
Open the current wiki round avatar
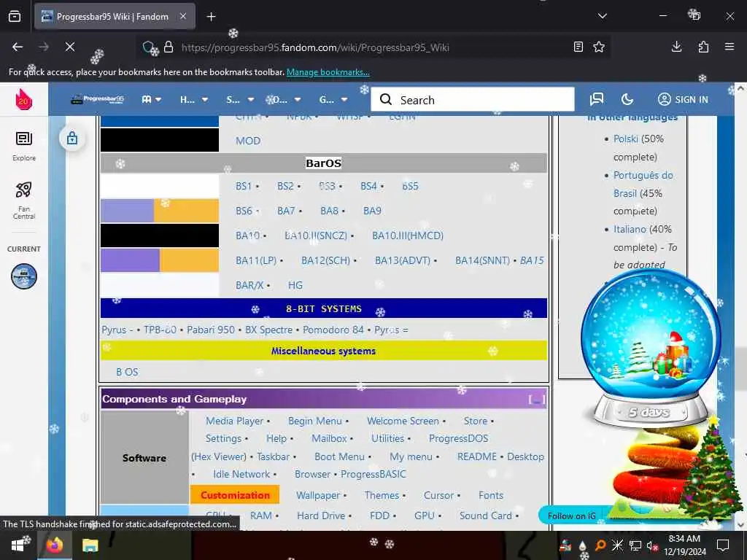point(24,276)
